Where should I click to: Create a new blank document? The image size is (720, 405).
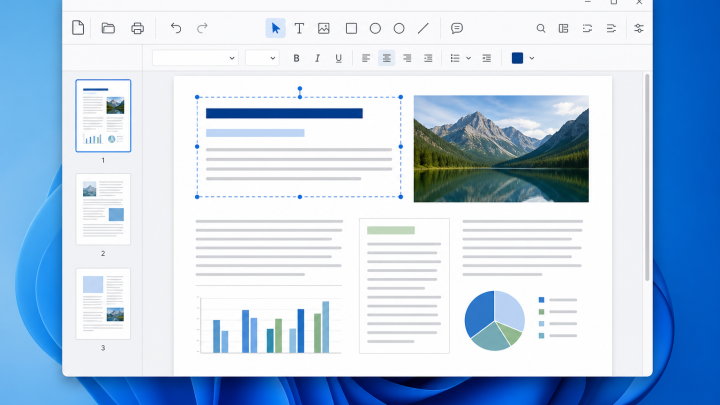tap(78, 28)
